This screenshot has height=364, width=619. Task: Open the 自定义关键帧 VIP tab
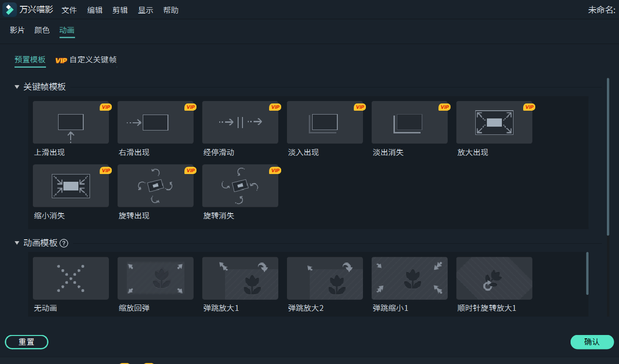[x=86, y=60]
